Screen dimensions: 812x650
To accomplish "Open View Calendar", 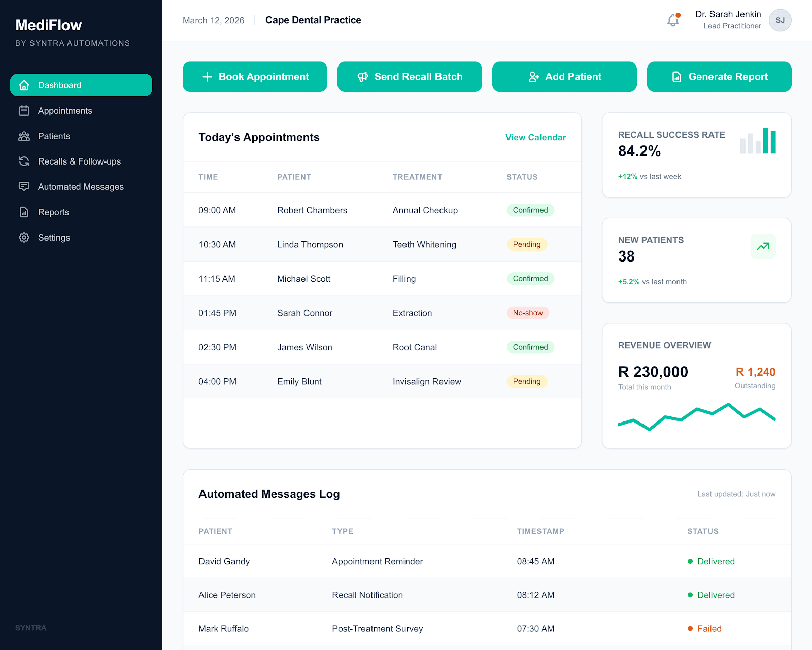I will tap(535, 137).
